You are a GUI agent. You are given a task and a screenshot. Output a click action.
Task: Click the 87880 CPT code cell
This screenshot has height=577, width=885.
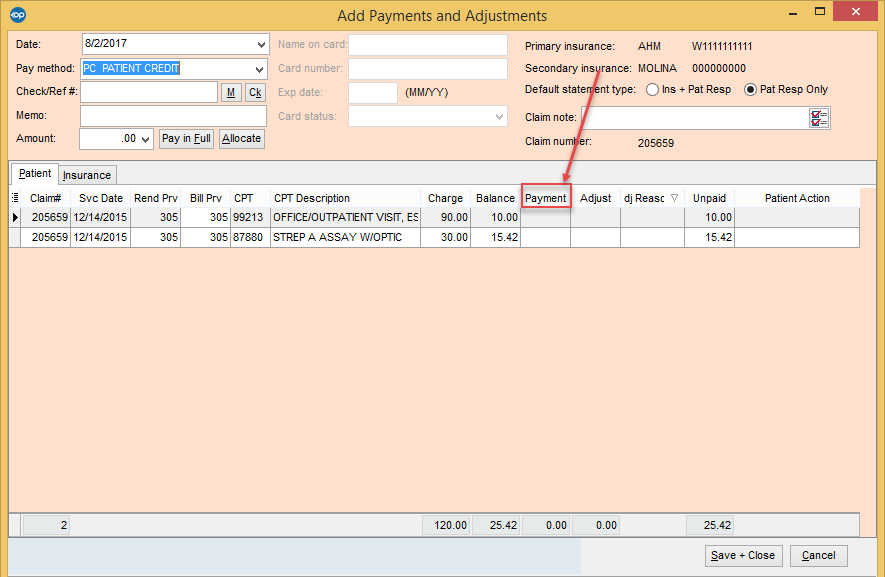click(x=250, y=238)
